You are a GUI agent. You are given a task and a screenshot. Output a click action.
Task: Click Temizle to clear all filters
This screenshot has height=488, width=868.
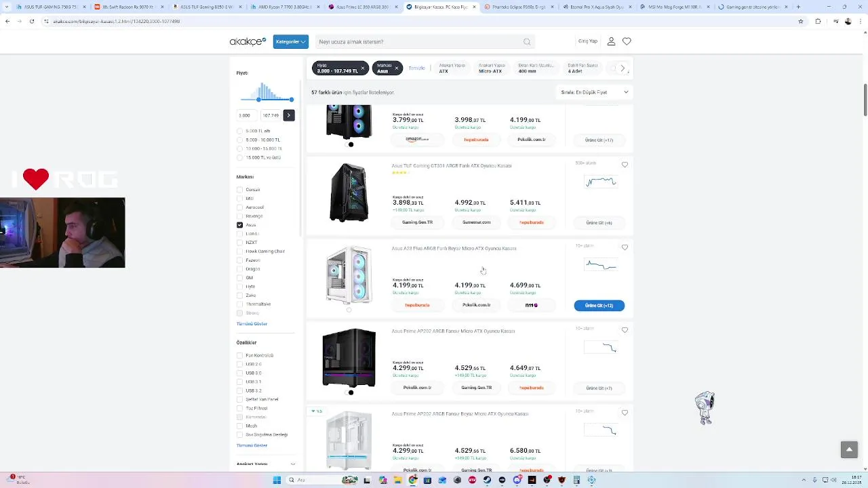coord(416,68)
